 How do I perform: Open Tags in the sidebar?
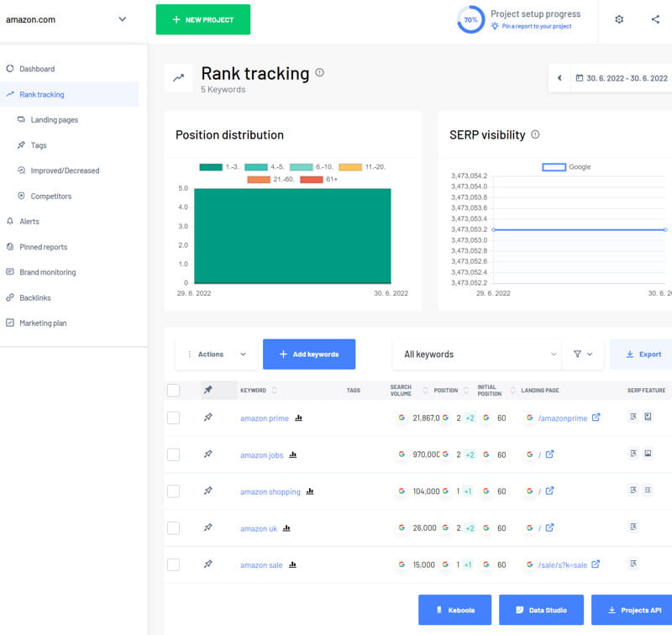click(x=38, y=145)
